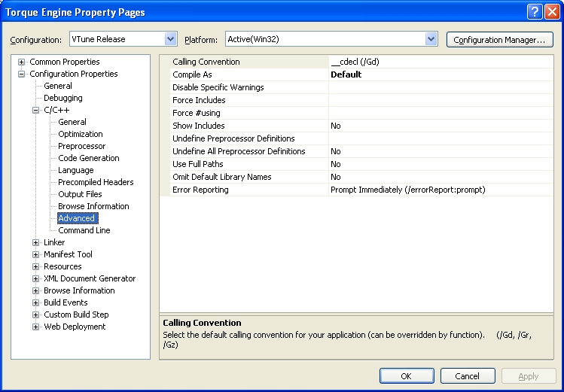This screenshot has width=564, height=392.
Task: Expand the Build Events node
Action: (35, 302)
